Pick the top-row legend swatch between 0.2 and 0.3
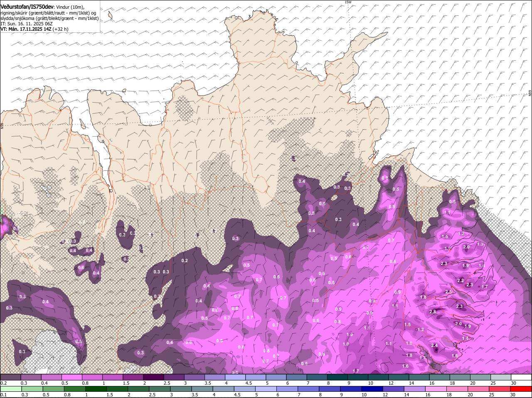This screenshot has height=398, width=532. (x=10, y=377)
